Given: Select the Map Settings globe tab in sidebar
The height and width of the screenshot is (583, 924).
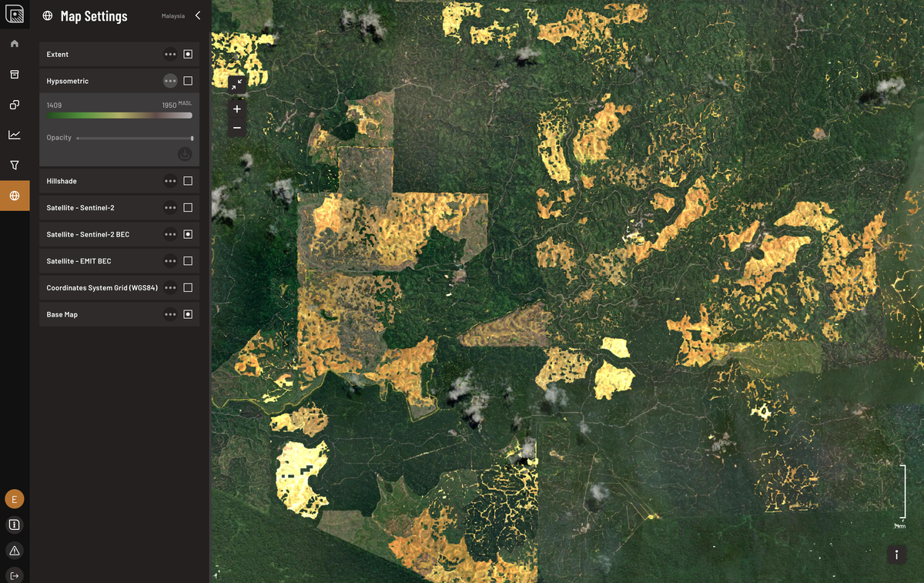Looking at the screenshot, I should coord(14,196).
